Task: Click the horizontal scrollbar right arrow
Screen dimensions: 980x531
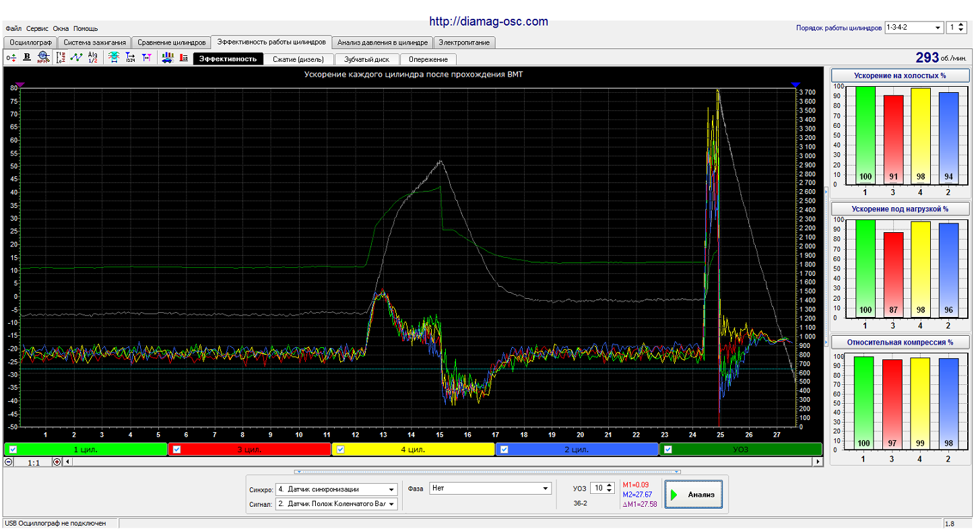Action: 818,462
